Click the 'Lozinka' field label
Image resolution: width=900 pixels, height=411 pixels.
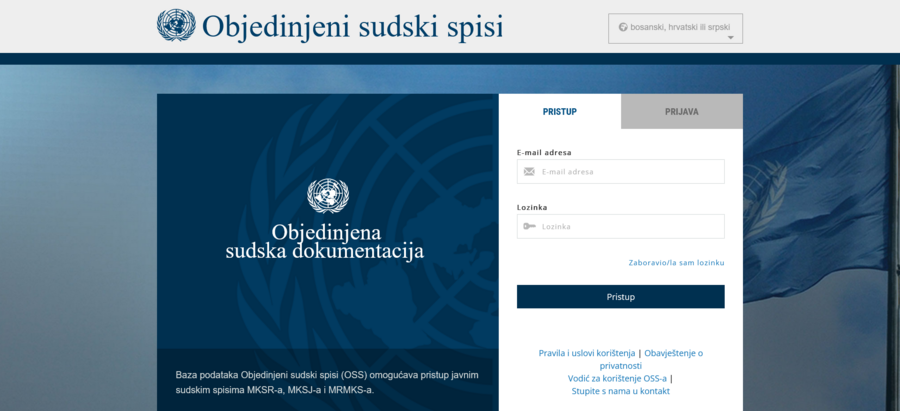coord(532,207)
